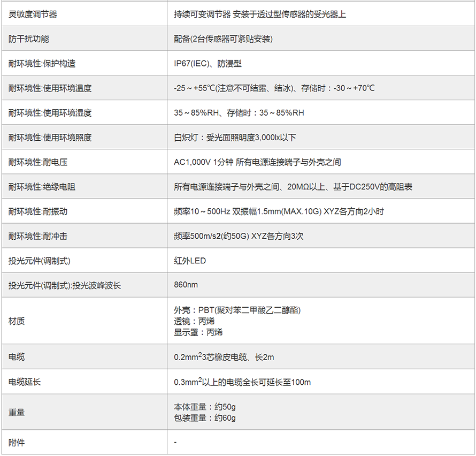This screenshot has width=476, height=456.
Task: Select the 使用环境温度 label cell
Action: click(50, 88)
